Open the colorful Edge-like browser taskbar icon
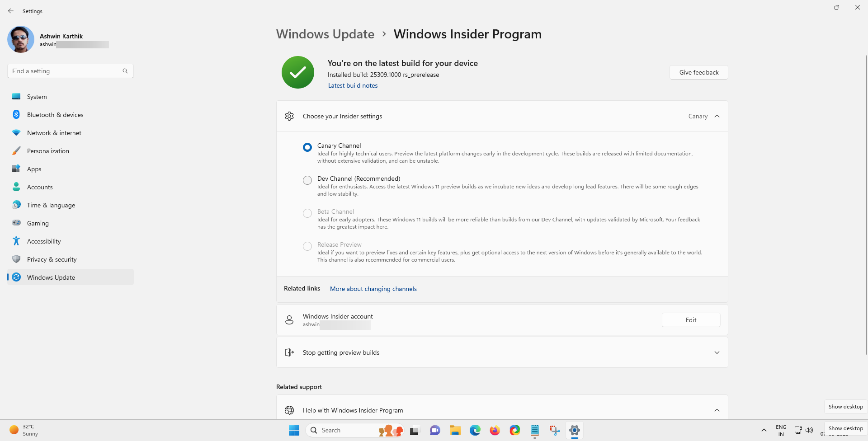 tap(514, 430)
